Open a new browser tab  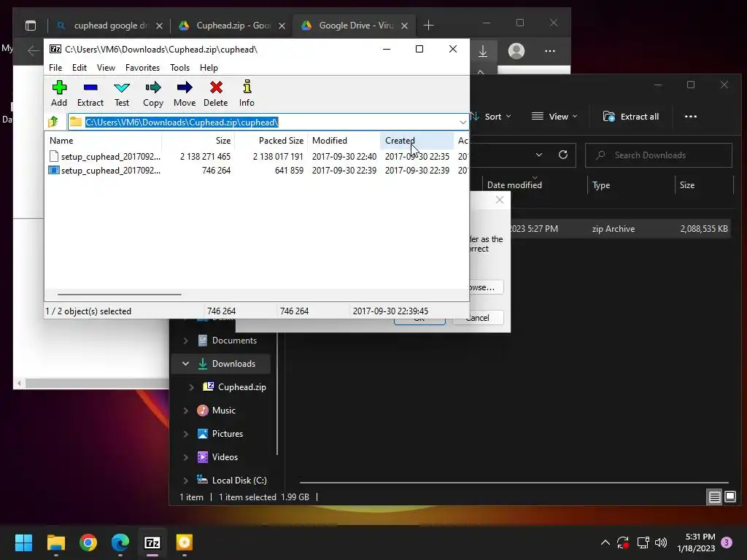[x=428, y=26]
